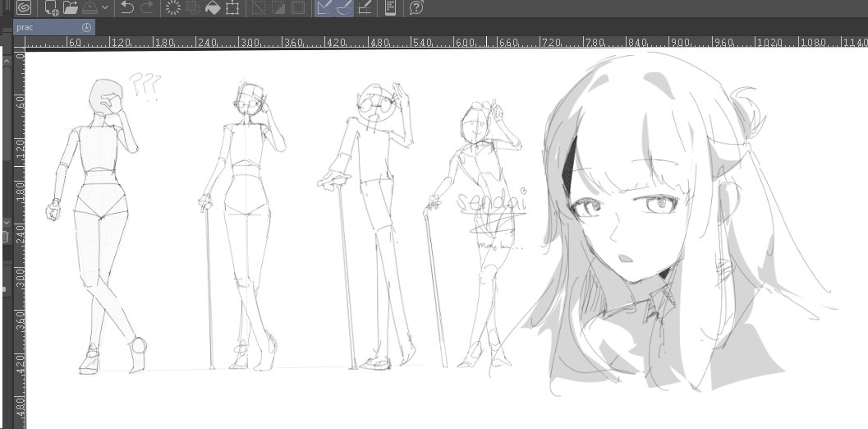Open Clip Studio support help
The height and width of the screenshot is (429, 868).
(x=416, y=7)
